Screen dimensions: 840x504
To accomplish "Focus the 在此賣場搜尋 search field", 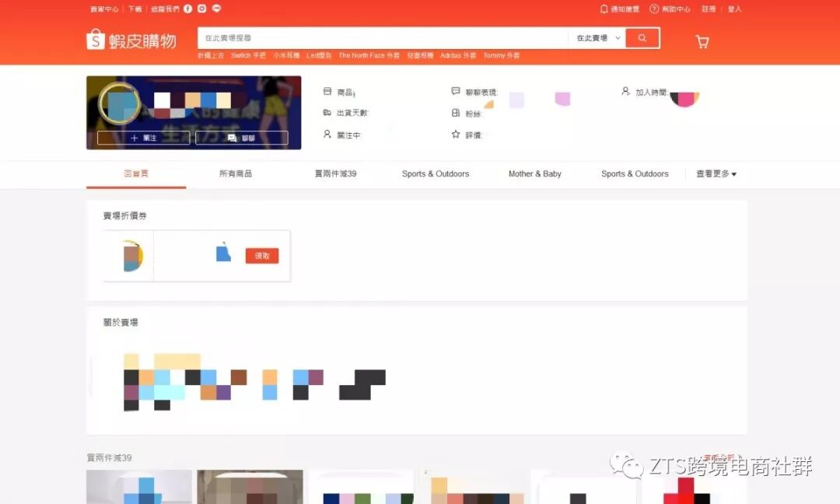I will point(383,38).
